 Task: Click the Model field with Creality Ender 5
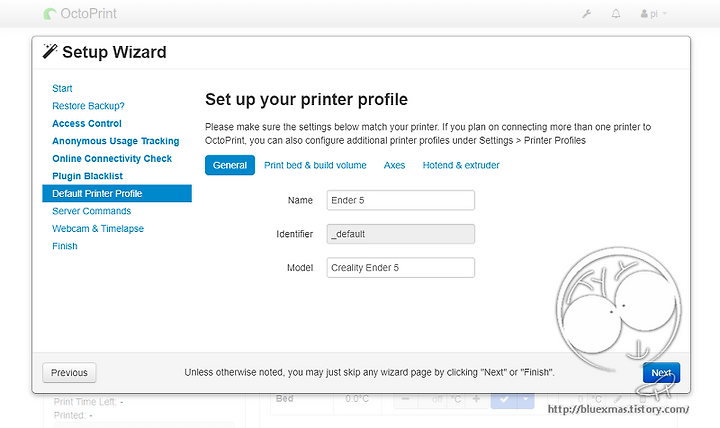click(x=400, y=268)
